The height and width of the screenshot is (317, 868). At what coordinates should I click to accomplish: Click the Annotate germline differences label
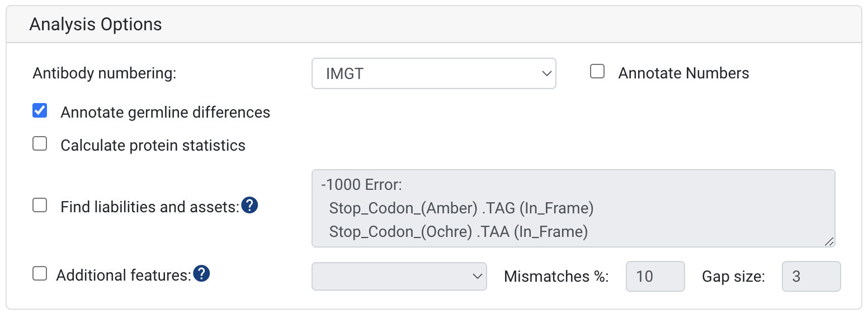[x=165, y=113]
